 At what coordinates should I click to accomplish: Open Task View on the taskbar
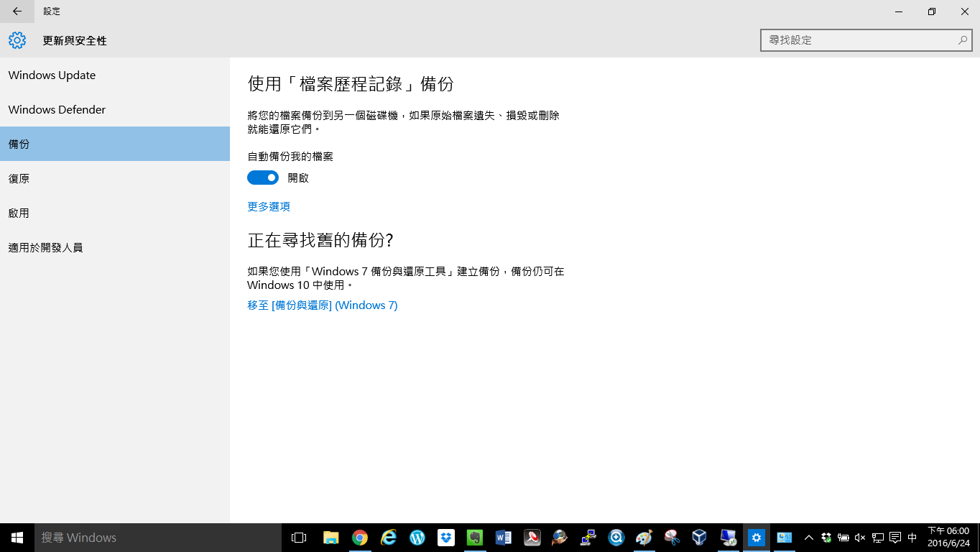[299, 538]
